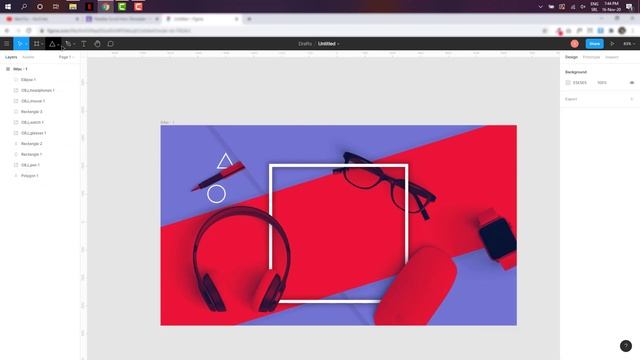Open the notification center icon

629,7
